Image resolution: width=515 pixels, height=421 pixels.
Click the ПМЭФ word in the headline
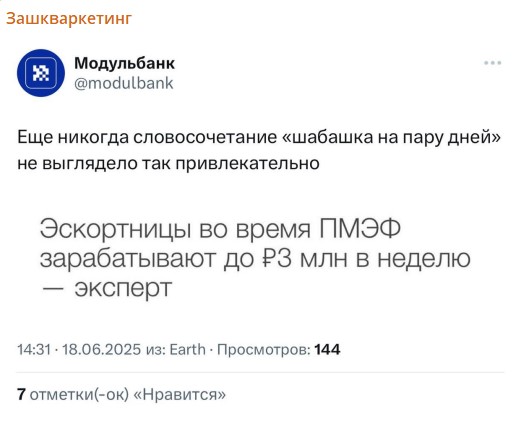[360, 229]
